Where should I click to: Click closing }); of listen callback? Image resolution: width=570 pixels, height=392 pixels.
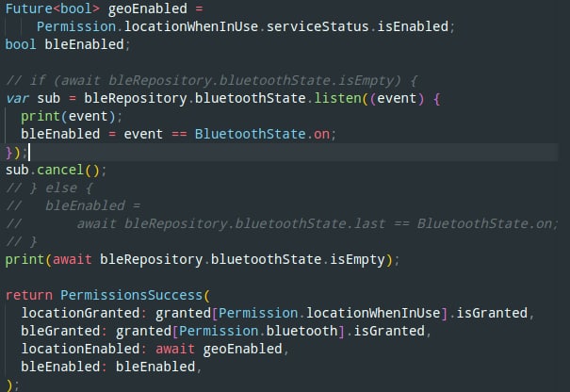[x=16, y=153]
